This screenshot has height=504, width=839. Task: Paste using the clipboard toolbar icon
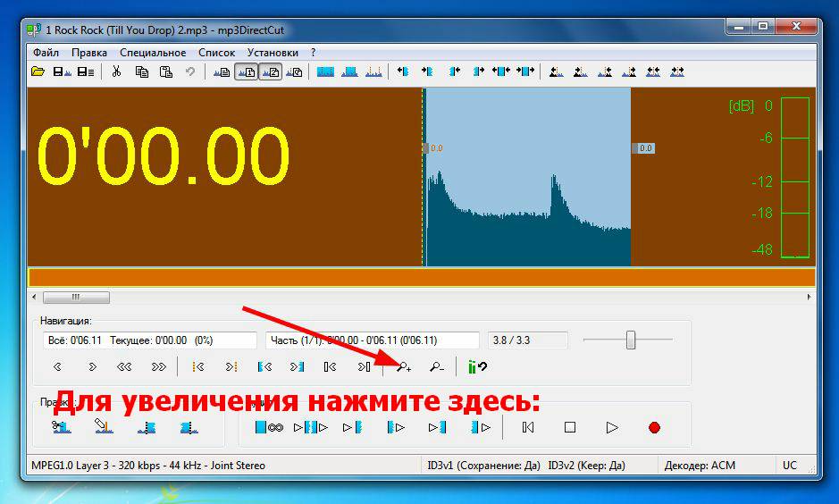pos(166,71)
